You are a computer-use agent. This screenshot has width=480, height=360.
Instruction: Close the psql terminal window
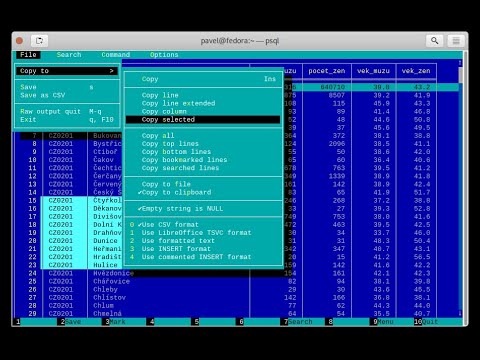pyautogui.click(x=19, y=41)
